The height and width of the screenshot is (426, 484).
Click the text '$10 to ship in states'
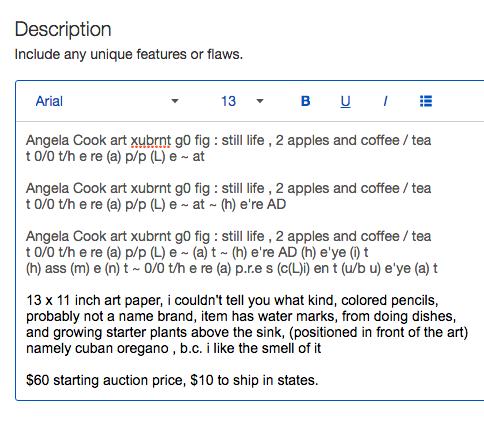(254, 380)
